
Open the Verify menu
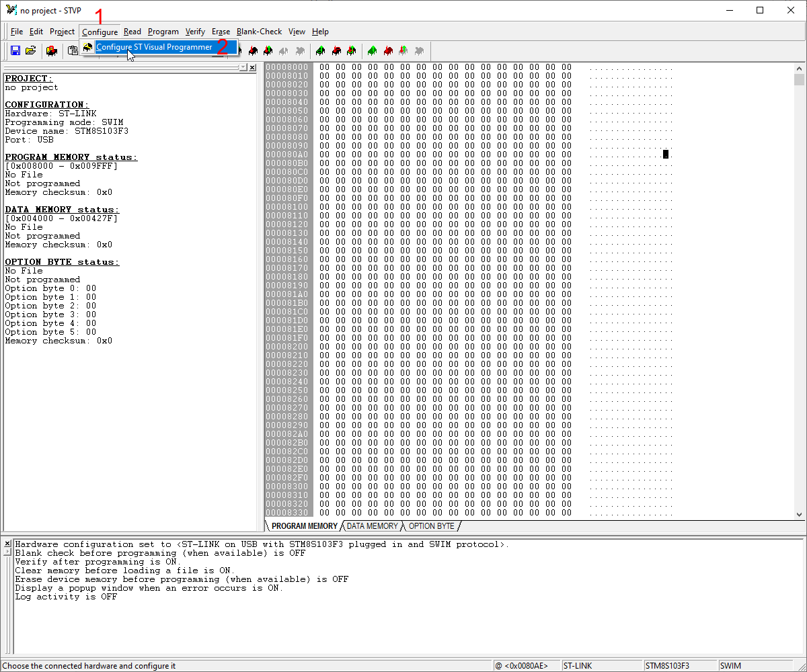[x=195, y=32]
